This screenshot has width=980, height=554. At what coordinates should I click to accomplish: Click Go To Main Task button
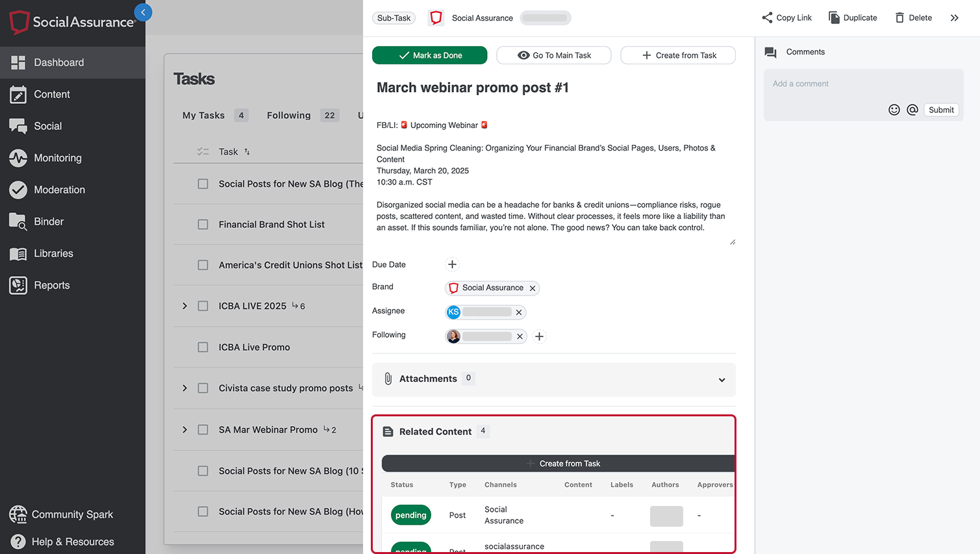(x=553, y=55)
